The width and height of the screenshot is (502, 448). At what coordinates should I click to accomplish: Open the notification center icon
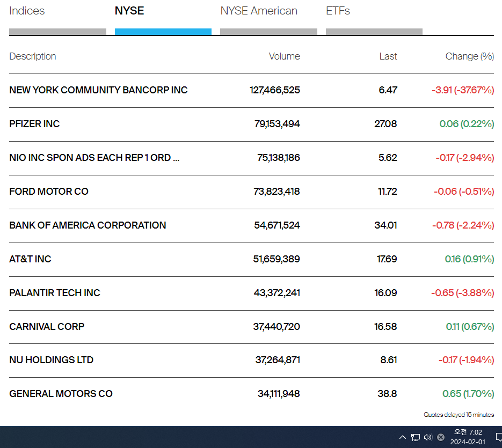click(498, 437)
